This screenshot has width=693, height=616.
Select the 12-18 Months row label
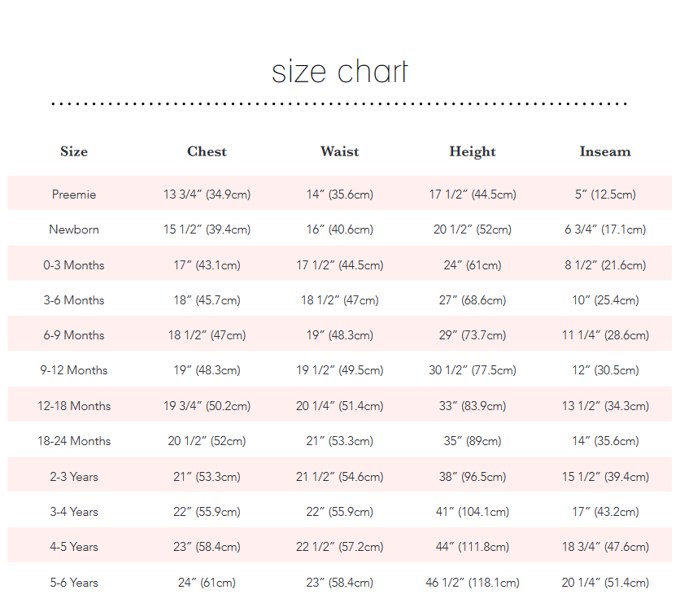[74, 406]
